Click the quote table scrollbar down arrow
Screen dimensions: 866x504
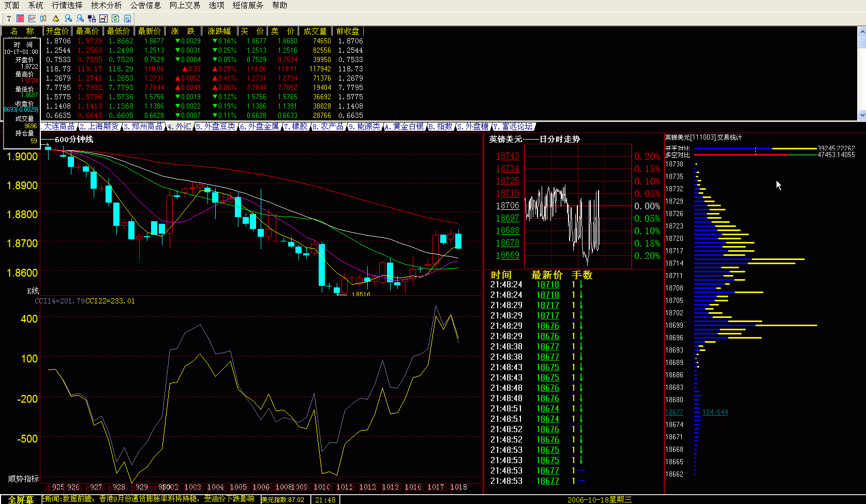tap(862, 115)
